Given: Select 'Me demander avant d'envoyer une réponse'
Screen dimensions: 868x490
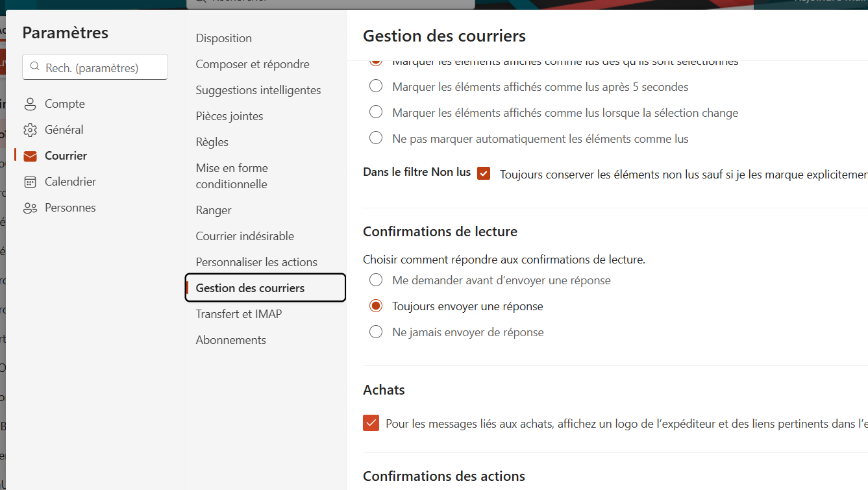Looking at the screenshot, I should pos(376,280).
